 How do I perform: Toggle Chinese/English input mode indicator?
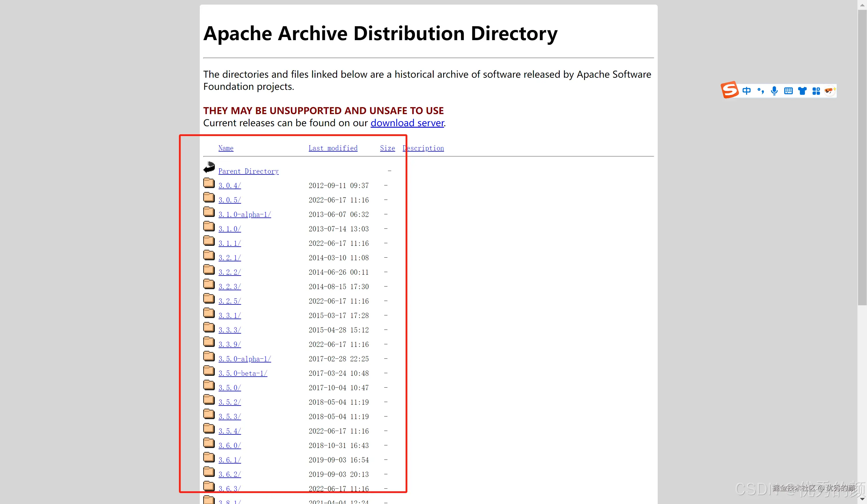(746, 91)
